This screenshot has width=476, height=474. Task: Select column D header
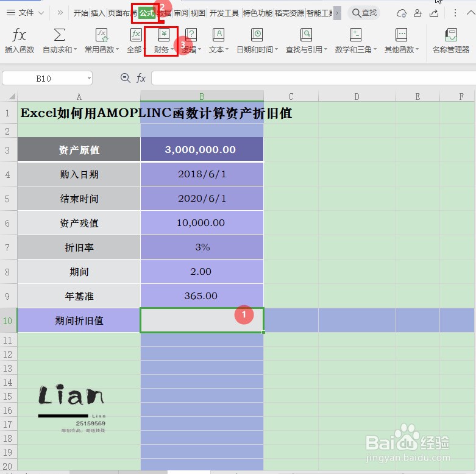click(357, 96)
